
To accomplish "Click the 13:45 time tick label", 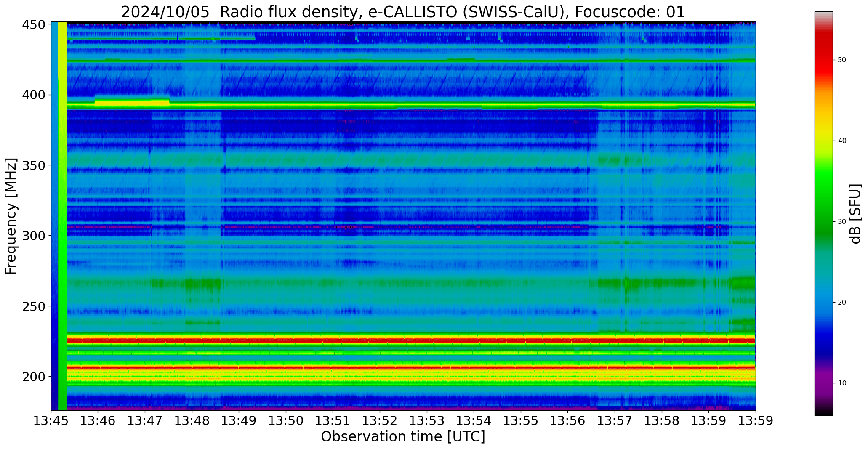I will point(51,421).
